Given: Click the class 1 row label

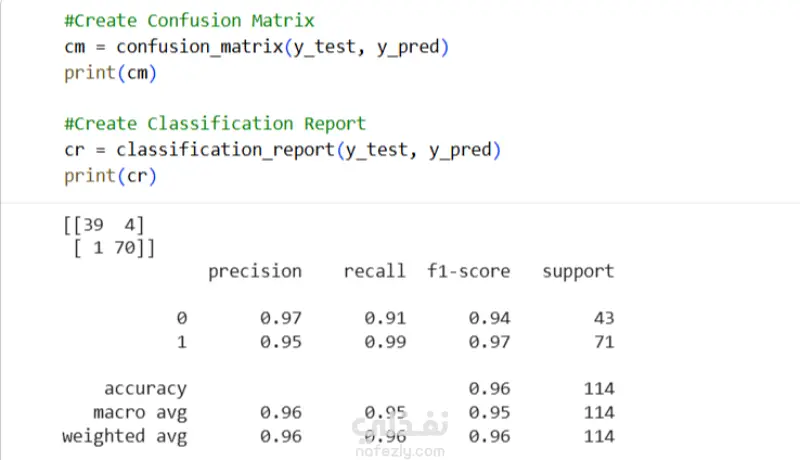Looking at the screenshot, I should pyautogui.click(x=181, y=340).
